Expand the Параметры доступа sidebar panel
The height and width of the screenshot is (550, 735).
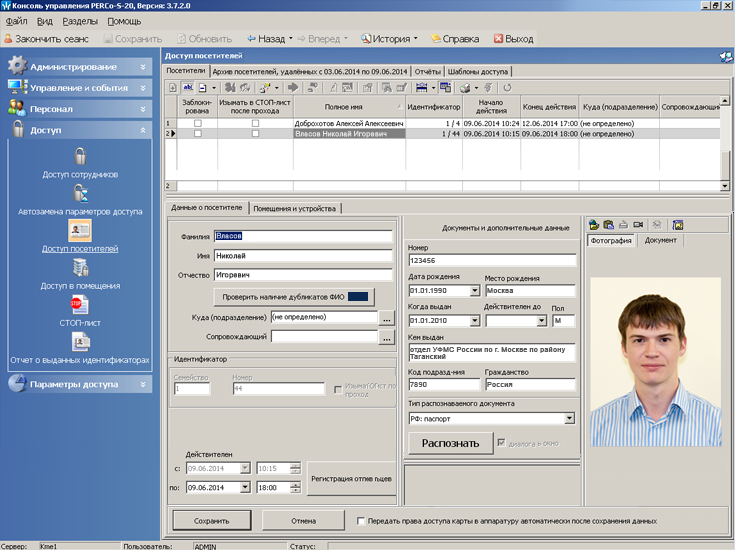click(x=142, y=384)
